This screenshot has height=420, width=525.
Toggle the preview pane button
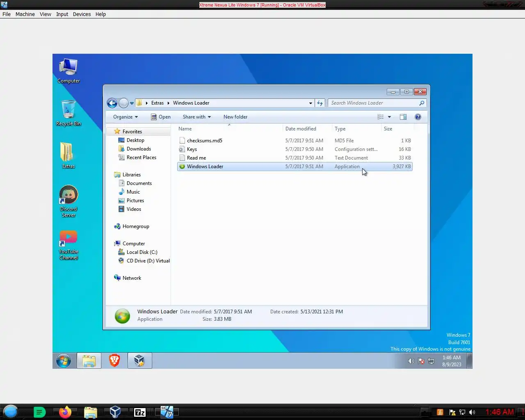pos(403,117)
